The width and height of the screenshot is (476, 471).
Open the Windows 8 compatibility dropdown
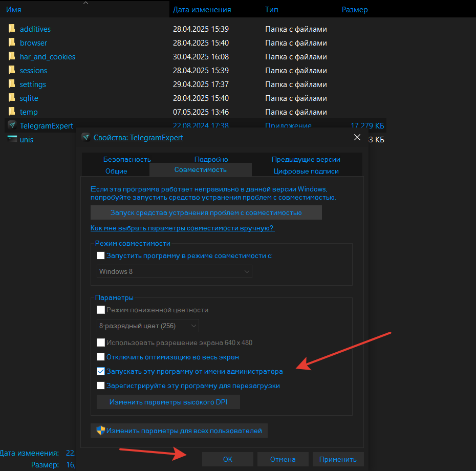pos(175,271)
